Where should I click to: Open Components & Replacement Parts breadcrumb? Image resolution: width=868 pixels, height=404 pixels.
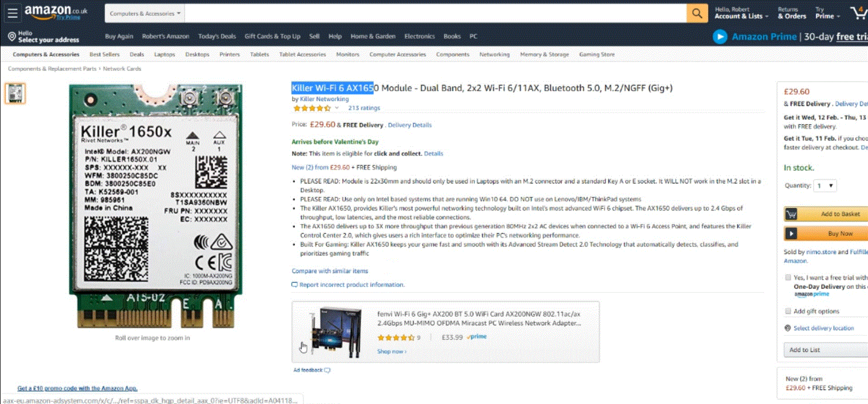[52, 69]
